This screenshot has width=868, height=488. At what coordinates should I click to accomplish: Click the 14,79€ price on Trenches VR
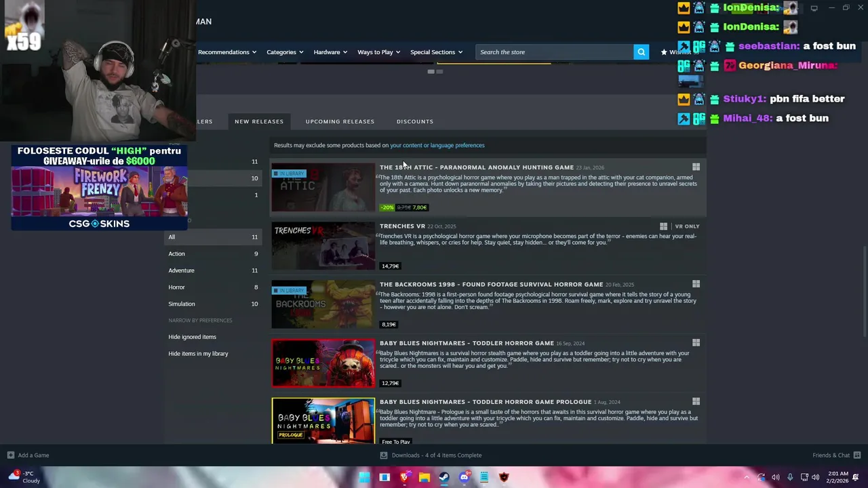tap(391, 266)
